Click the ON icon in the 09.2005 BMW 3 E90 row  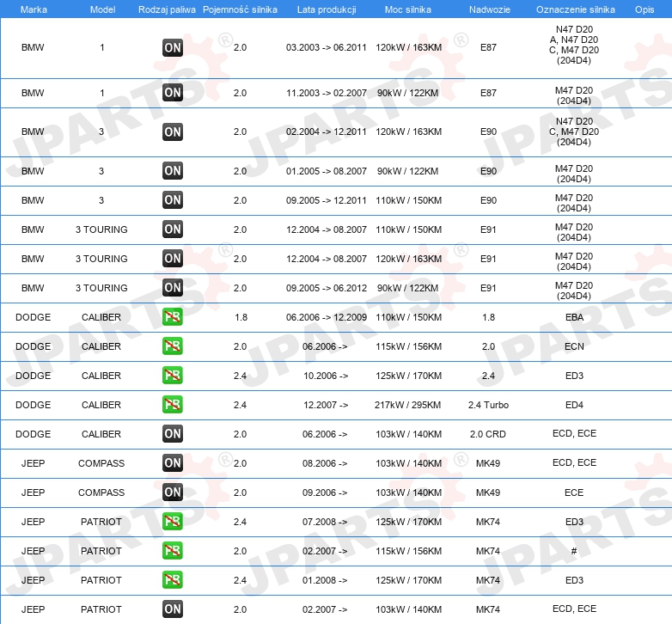pyautogui.click(x=172, y=199)
